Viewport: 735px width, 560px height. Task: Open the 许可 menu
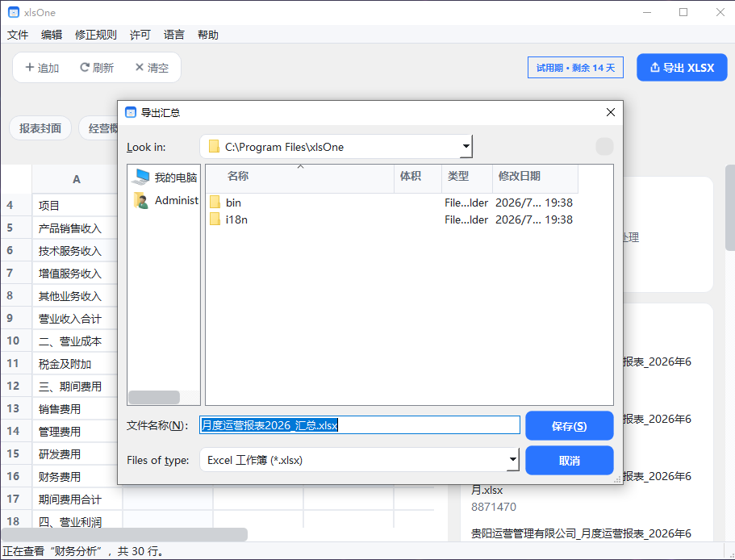pyautogui.click(x=140, y=35)
